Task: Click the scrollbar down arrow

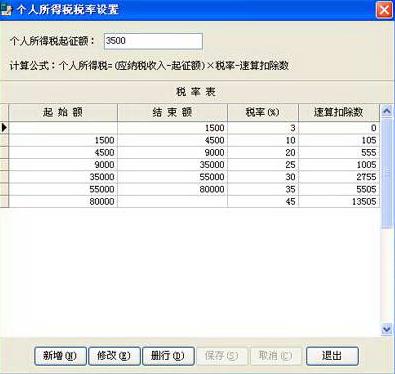Action: click(387, 330)
